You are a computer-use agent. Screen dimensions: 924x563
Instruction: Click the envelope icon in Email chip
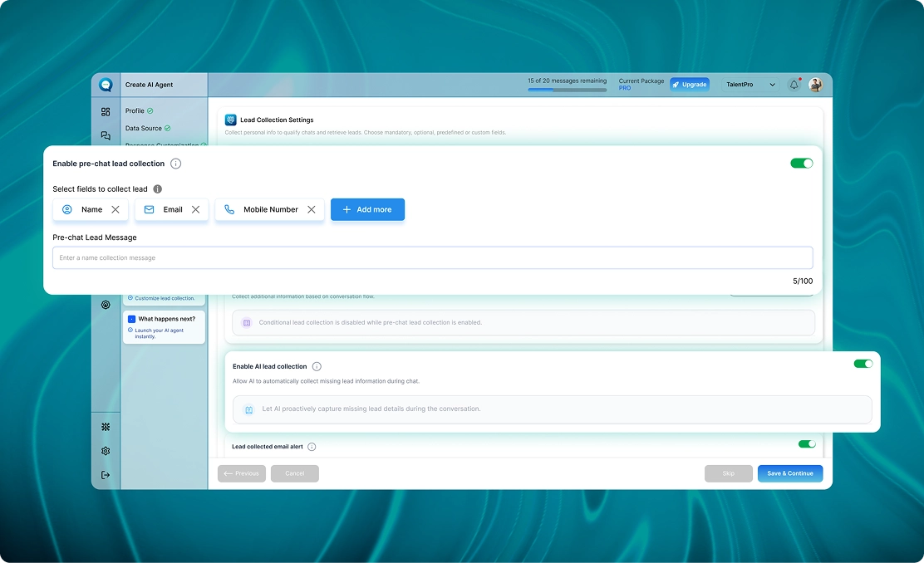pyautogui.click(x=149, y=209)
